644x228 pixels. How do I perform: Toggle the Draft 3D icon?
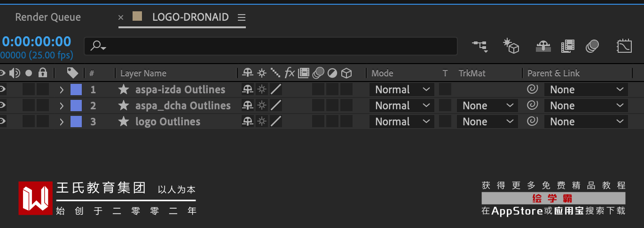pos(511,46)
